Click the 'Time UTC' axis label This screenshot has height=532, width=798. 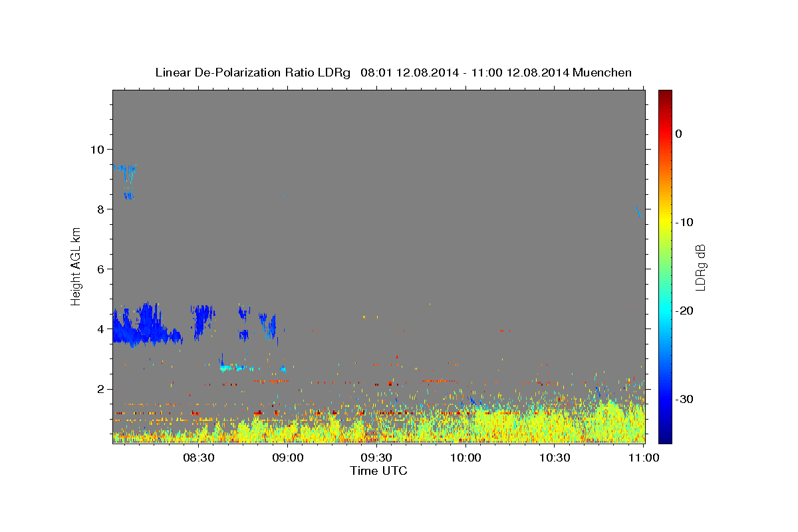point(378,471)
